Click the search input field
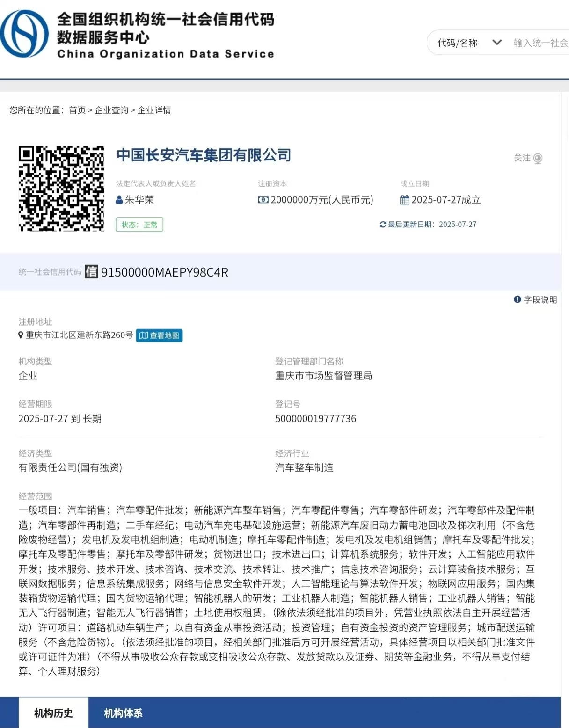Image resolution: width=569 pixels, height=728 pixels. point(540,43)
